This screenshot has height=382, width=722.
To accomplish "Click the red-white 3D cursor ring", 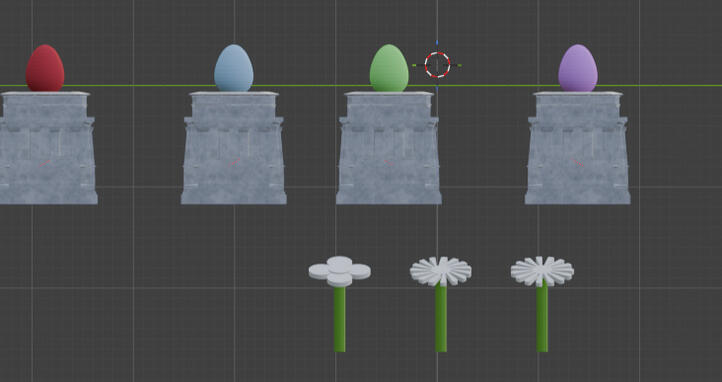I will [x=437, y=65].
